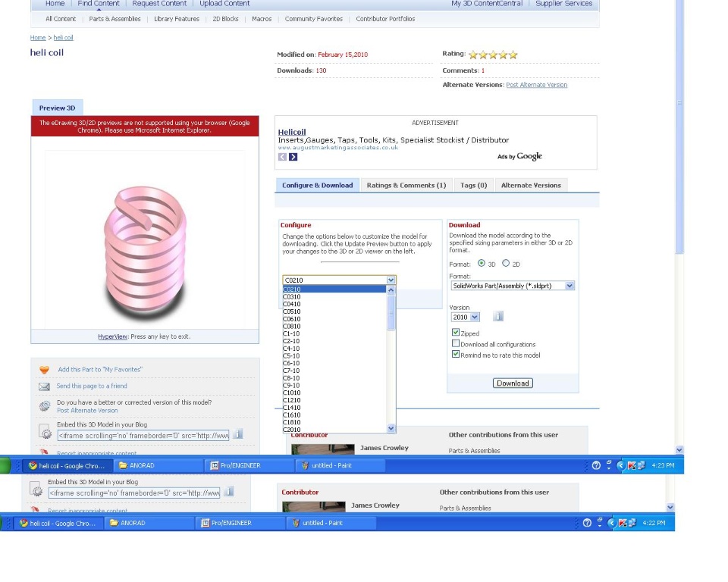
Task: Open SolidWorks Part/Assembly format dropdown
Action: [570, 286]
